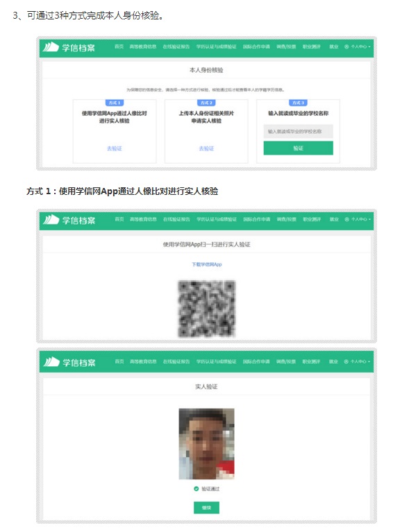Click the blurred QR code image
The image size is (409, 532).
click(x=206, y=309)
